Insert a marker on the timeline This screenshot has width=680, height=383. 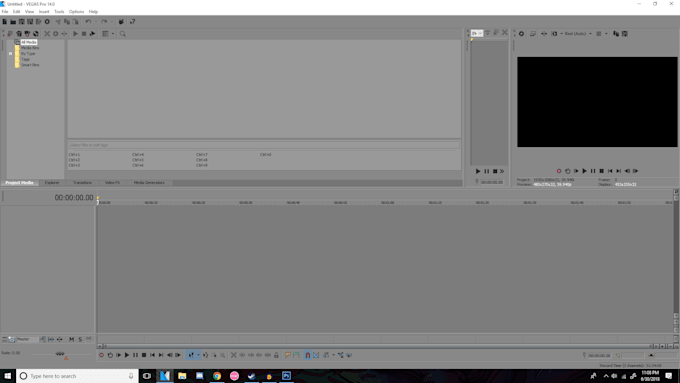[288, 355]
